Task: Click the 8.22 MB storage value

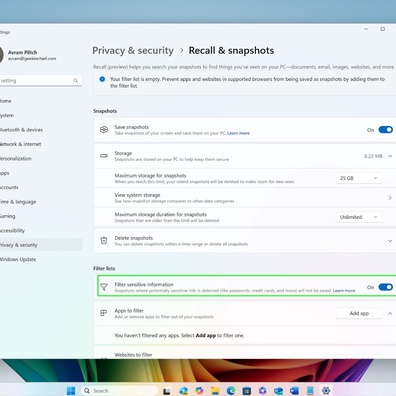Action: [x=373, y=156]
